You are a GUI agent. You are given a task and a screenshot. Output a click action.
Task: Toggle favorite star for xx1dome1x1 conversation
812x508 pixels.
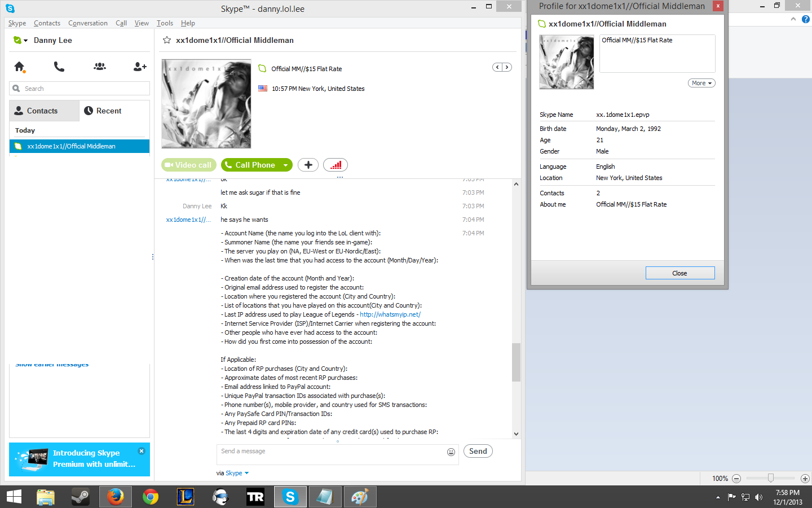point(167,40)
